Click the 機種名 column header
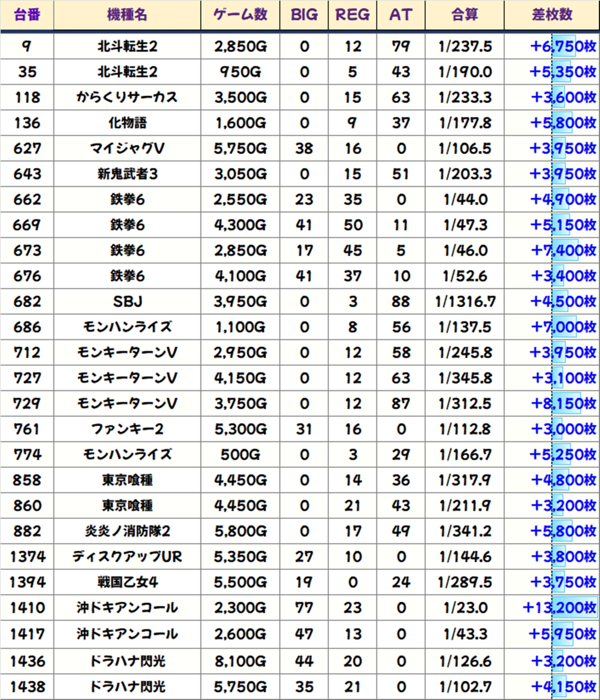Viewport: 600px width, 700px height. [x=127, y=15]
